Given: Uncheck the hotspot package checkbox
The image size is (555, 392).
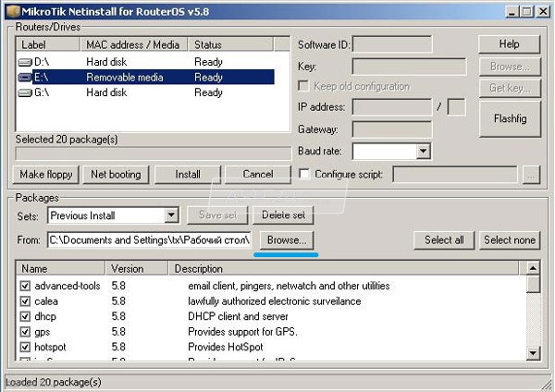Looking at the screenshot, I should pos(25,347).
